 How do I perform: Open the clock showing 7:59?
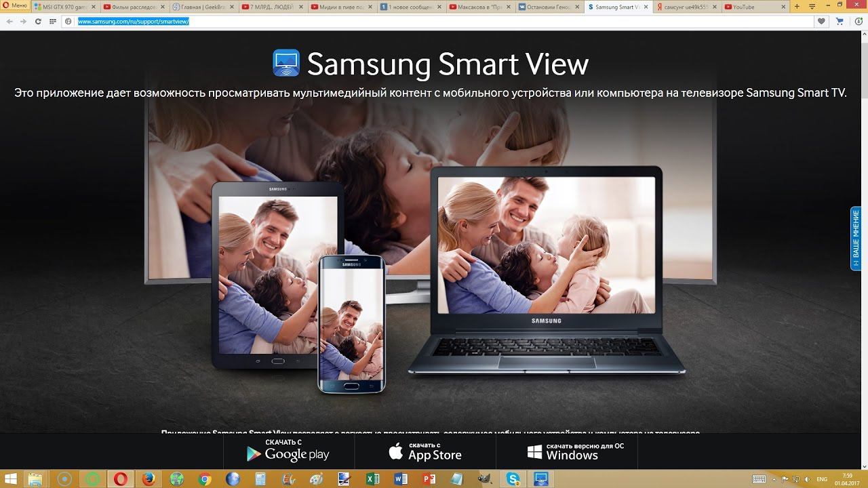pos(847,479)
